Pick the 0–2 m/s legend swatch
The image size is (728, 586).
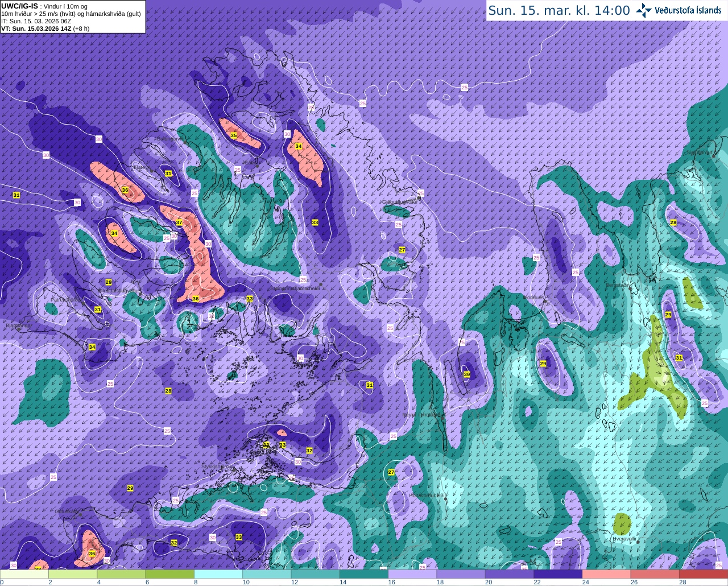click(x=24, y=574)
